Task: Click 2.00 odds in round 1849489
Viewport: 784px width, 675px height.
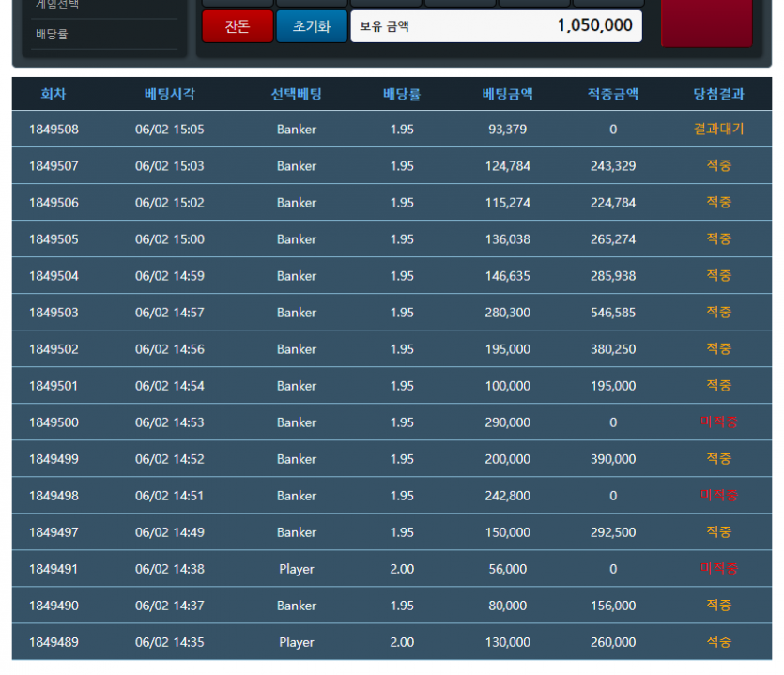Action: click(402, 642)
